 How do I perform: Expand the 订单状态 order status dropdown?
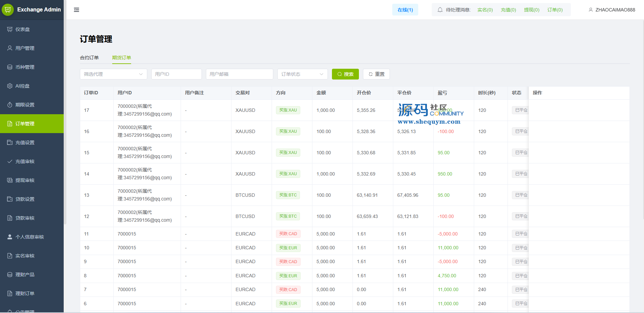pos(302,74)
